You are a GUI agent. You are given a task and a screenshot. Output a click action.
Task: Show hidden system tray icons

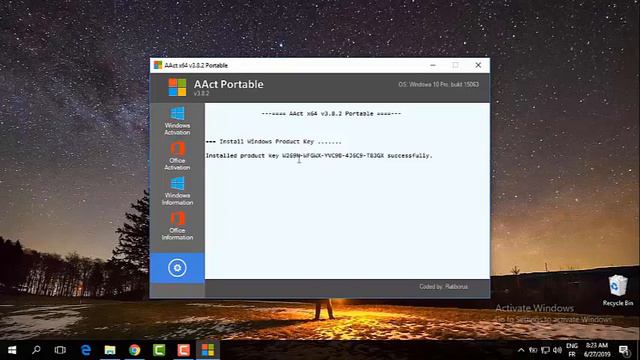tap(521, 350)
